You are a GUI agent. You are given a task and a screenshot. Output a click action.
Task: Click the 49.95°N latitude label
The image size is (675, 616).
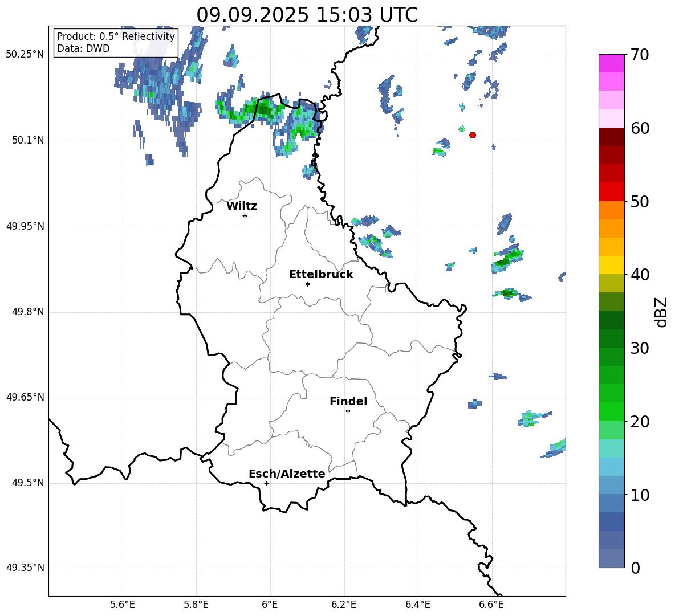coord(25,226)
